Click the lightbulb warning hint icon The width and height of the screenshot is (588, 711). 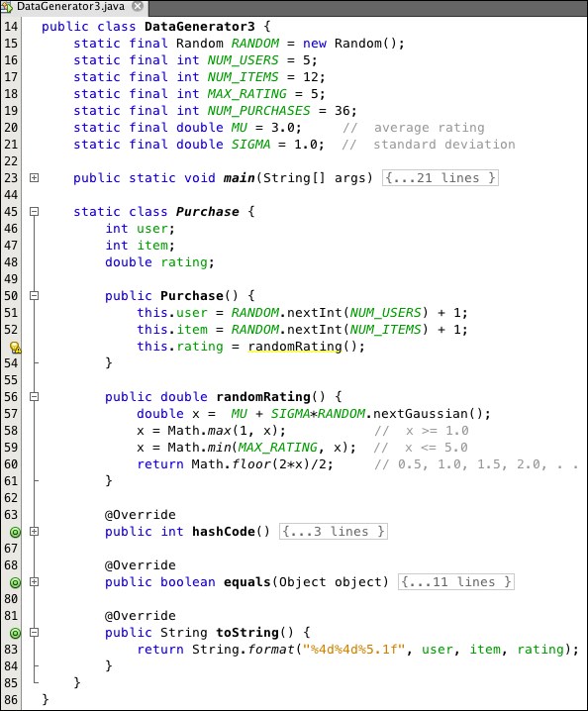point(15,348)
